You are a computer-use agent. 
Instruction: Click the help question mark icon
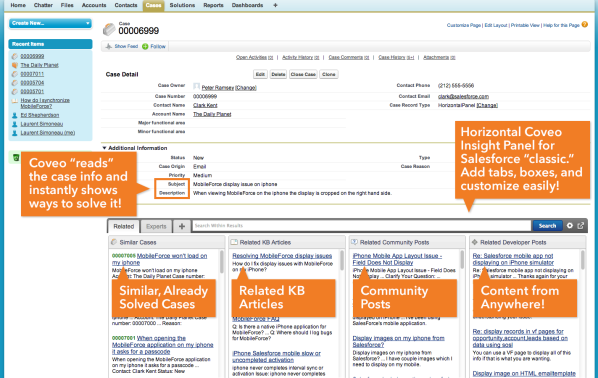[585, 25]
